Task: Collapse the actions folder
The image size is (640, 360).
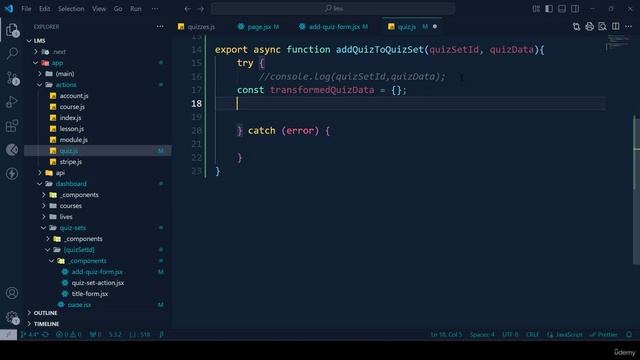Action: [40, 85]
